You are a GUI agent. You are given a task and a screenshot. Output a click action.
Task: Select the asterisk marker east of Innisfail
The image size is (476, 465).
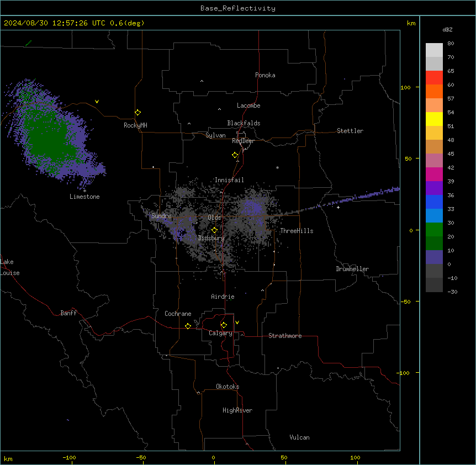click(277, 167)
